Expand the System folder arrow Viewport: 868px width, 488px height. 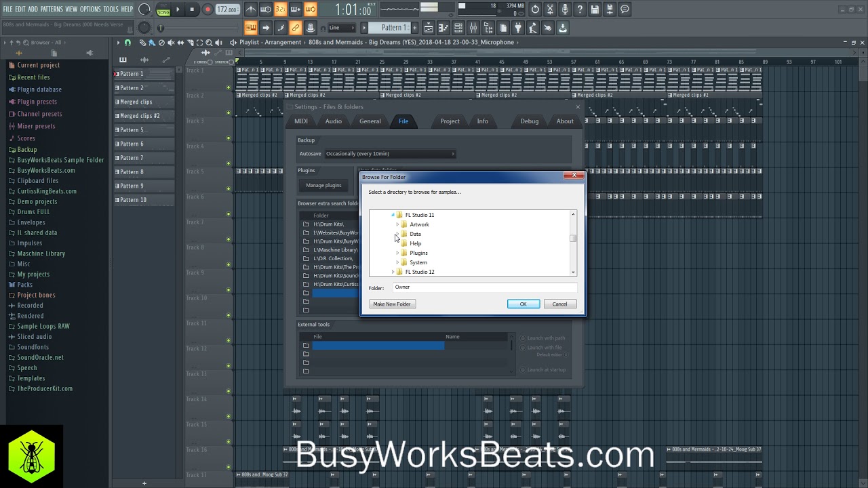click(397, 262)
